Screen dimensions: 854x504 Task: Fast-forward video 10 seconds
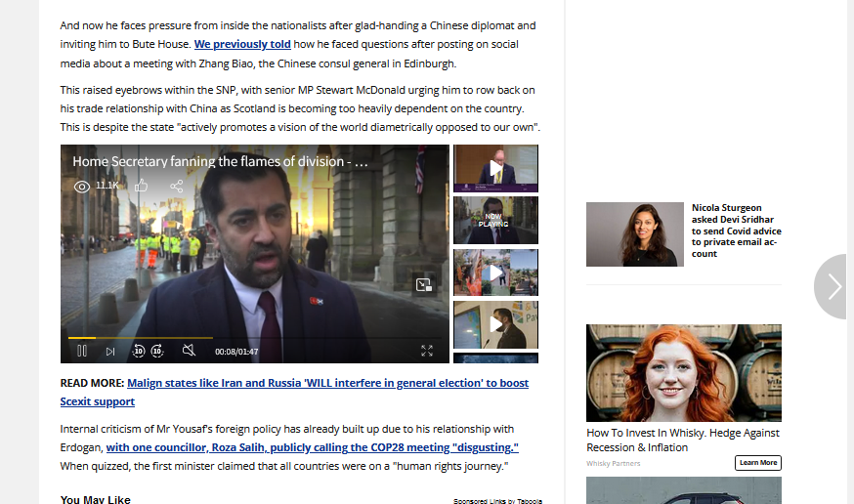[157, 351]
